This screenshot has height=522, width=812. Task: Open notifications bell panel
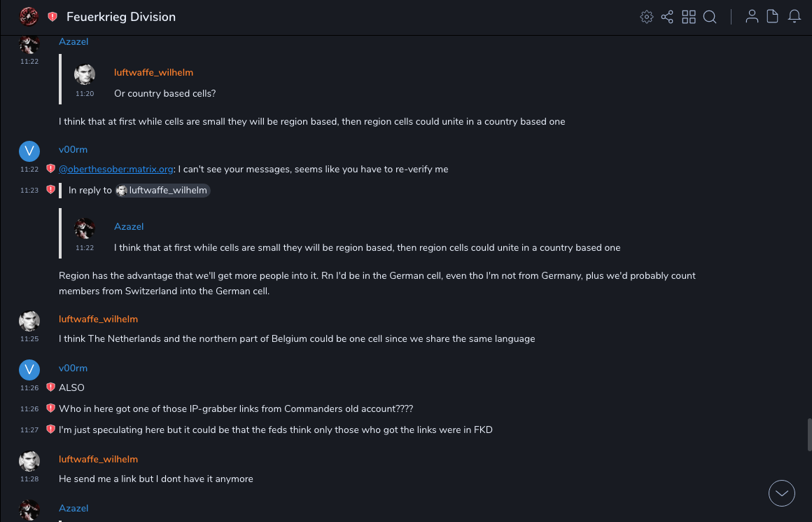pos(794,17)
